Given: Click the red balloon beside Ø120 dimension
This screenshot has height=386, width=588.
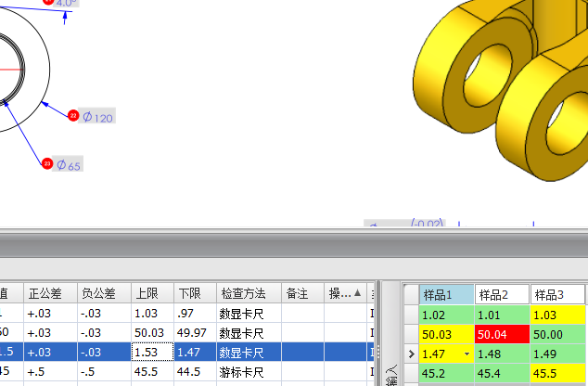Looking at the screenshot, I should click(73, 116).
